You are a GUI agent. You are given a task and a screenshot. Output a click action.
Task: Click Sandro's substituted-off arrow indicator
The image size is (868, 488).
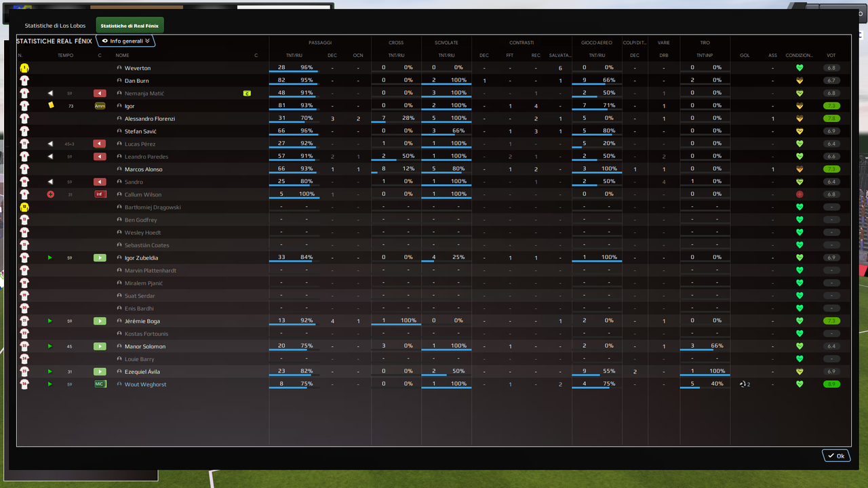point(50,181)
